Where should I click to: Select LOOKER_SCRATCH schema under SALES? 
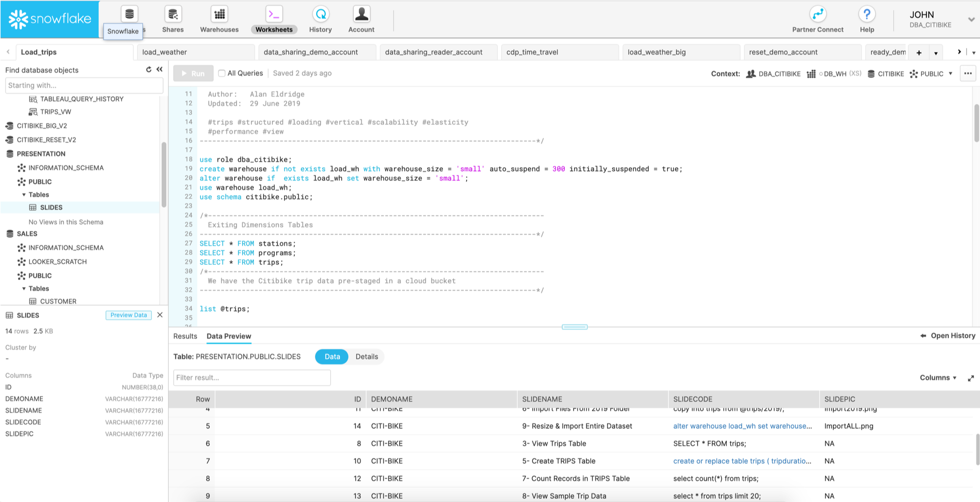click(x=57, y=262)
